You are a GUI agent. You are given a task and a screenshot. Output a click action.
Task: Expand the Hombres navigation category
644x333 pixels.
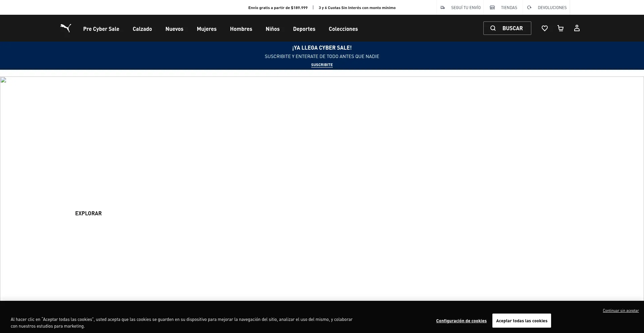click(x=241, y=29)
